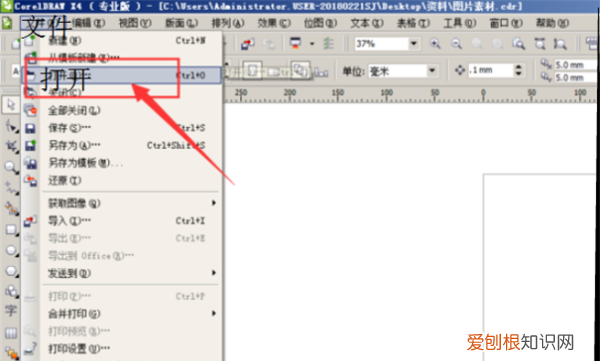Decrease the nudge offset with down arrow

(x=518, y=74)
